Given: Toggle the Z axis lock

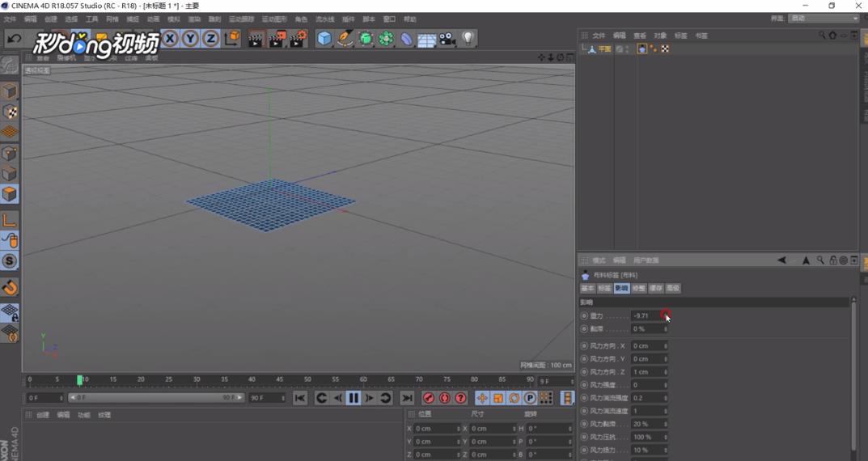Looking at the screenshot, I should (x=211, y=38).
